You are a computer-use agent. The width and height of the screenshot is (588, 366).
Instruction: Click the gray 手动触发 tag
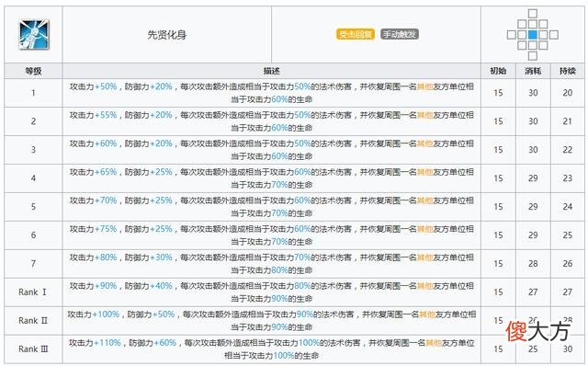(400, 34)
